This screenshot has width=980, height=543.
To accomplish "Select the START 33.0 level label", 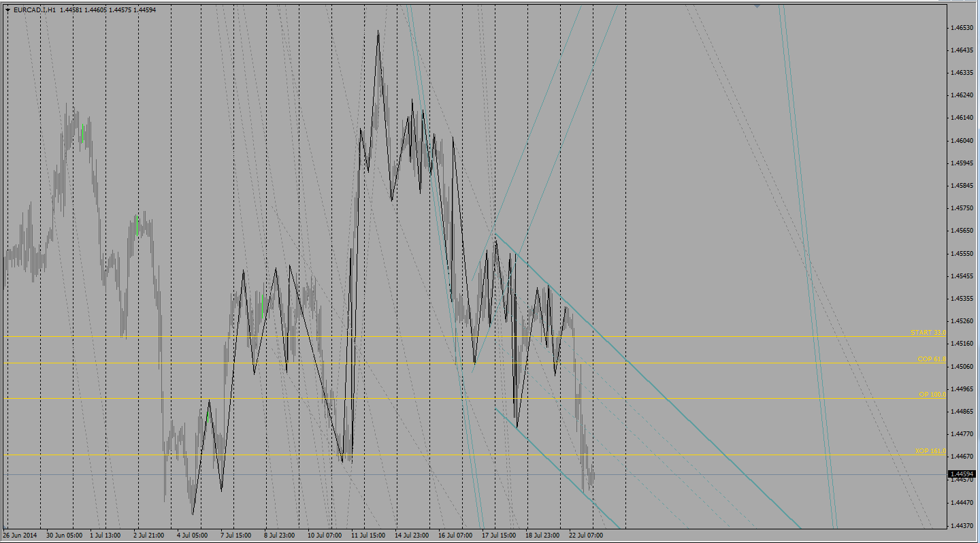I will tap(928, 333).
